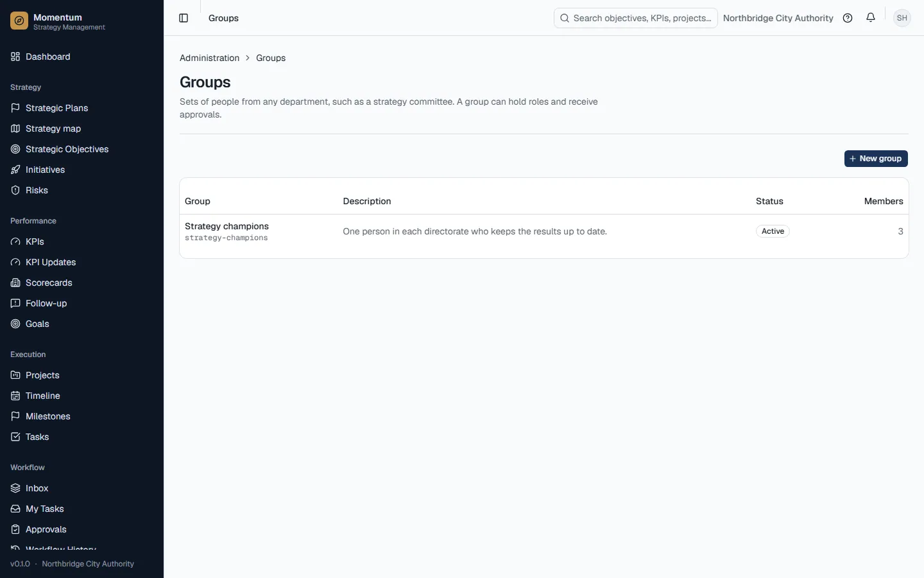The height and width of the screenshot is (578, 924).
Task: Click the Active status badge
Action: (x=773, y=231)
